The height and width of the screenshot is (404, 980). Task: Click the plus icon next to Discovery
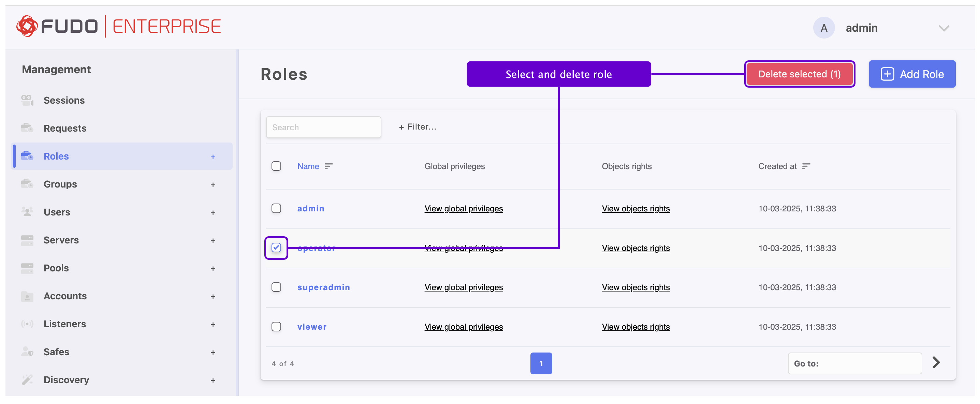coord(213,380)
